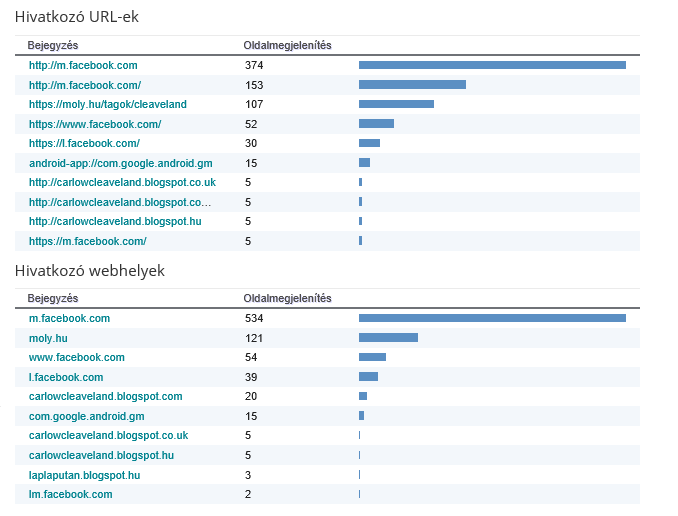
Task: Open the http://carlowcleaveland.blogspot.hu URL
Action: 115,221
